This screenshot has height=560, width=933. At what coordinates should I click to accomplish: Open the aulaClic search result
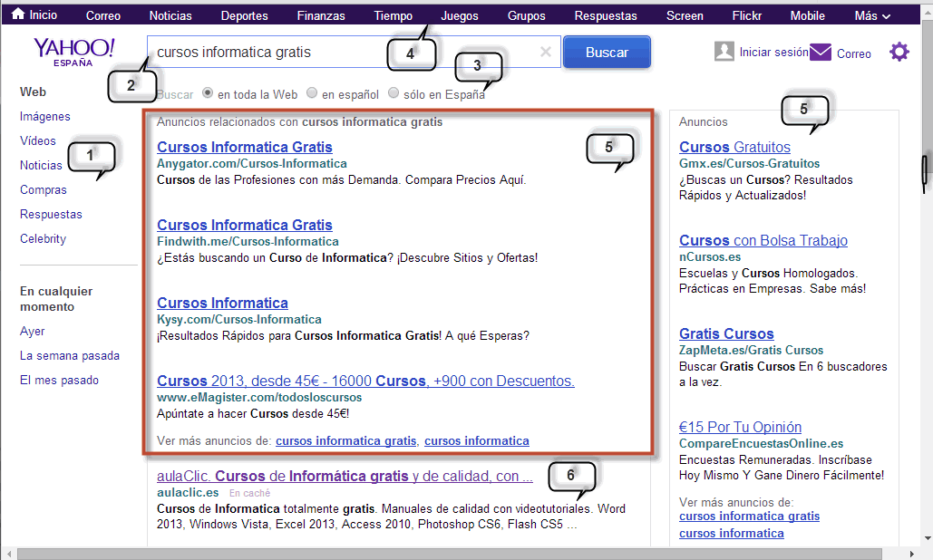[345, 476]
